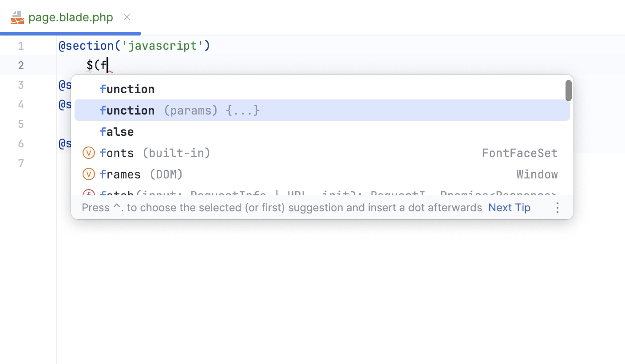Screen dimensions: 625x364
Task: Click line number 5 in the gutter
Action: pyautogui.click(x=20, y=124)
